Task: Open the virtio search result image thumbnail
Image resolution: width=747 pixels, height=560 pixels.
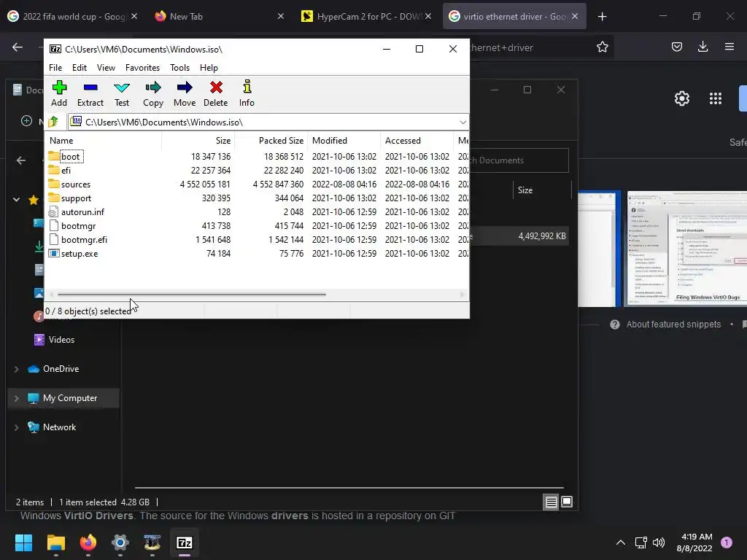Action: [687, 249]
